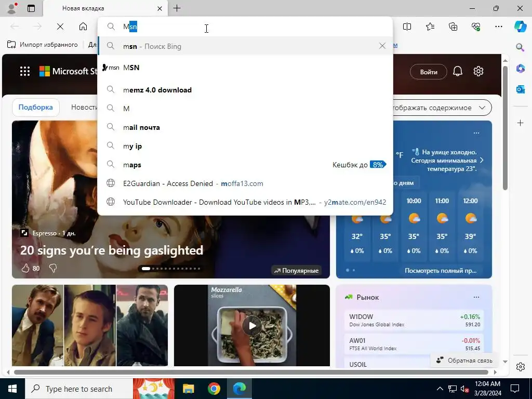Open Windows Start menu

click(x=12, y=389)
